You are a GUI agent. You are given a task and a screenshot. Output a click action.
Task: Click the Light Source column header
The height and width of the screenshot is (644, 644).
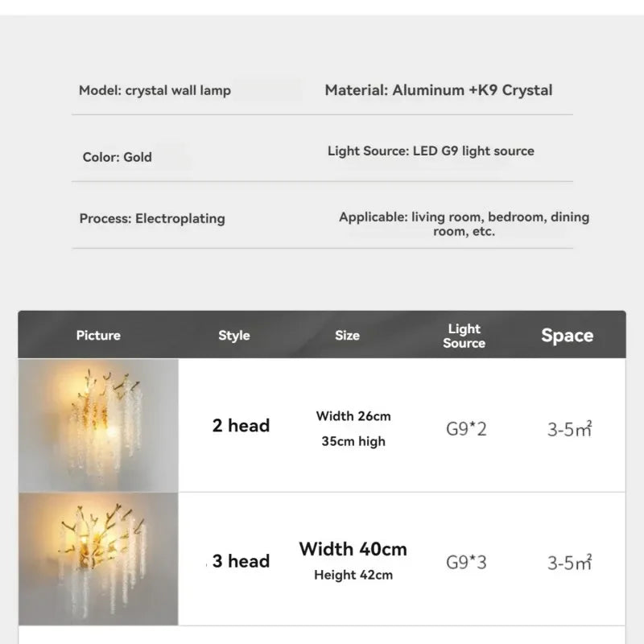(x=464, y=336)
